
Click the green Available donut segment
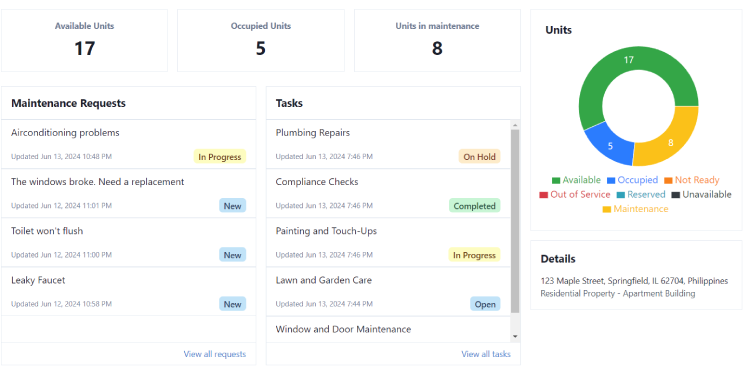(x=629, y=60)
